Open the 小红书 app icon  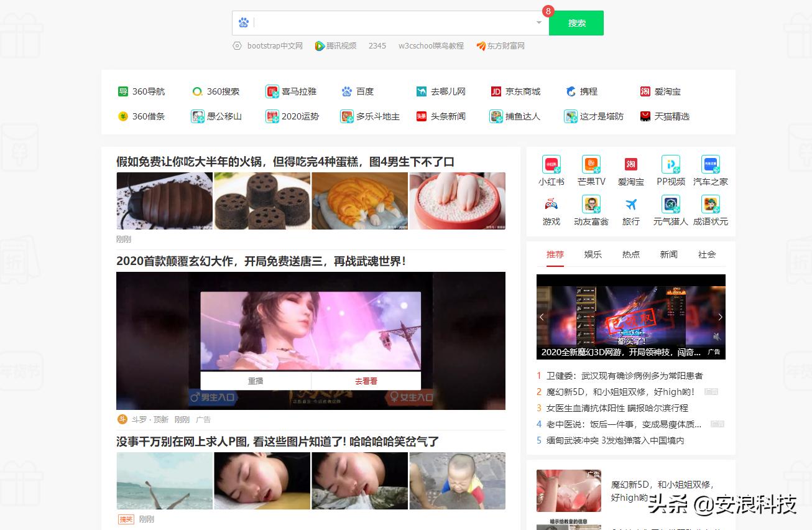pos(551,169)
